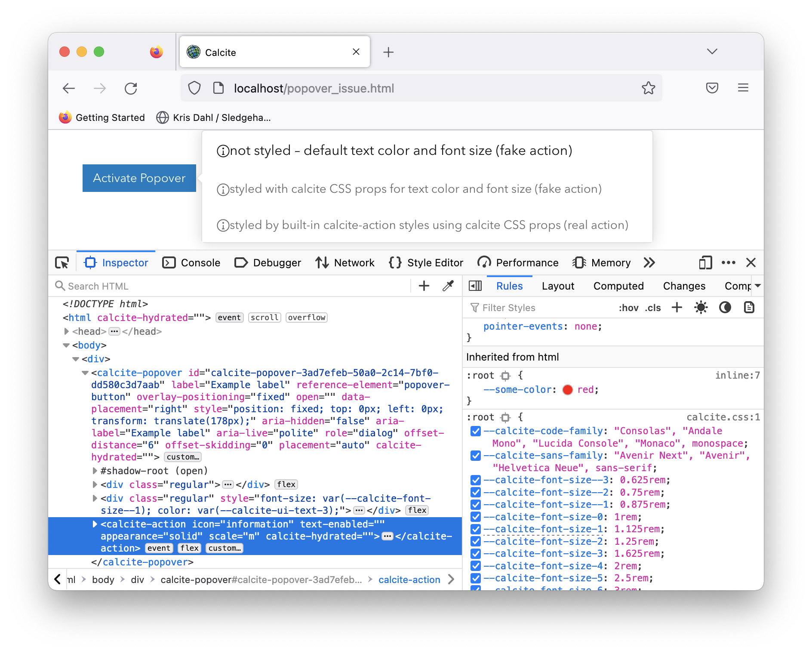The height and width of the screenshot is (654, 812).
Task: Switch to the Computed tab
Action: point(618,285)
